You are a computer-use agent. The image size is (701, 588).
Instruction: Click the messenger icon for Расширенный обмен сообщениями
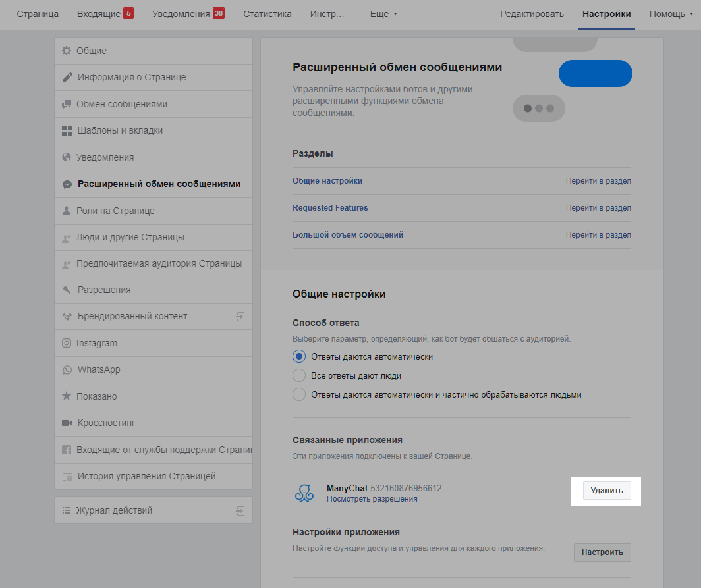click(x=67, y=184)
